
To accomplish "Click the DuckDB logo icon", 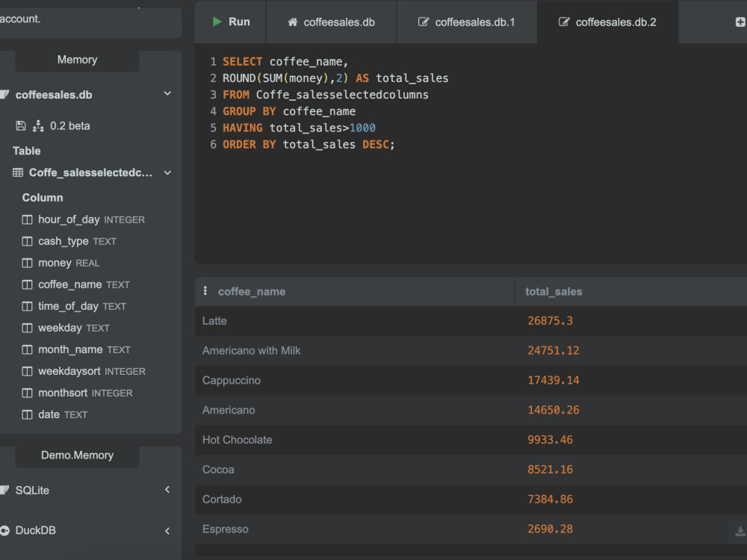I will point(4,530).
